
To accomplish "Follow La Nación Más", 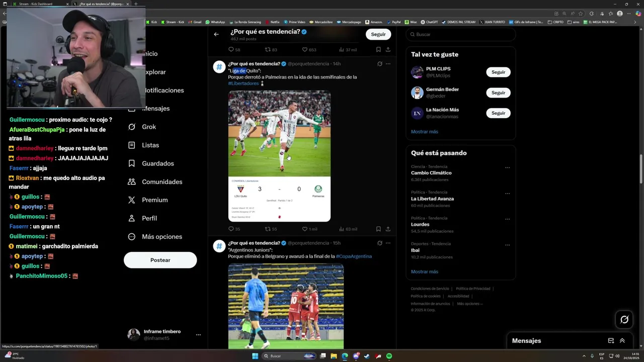I will (x=498, y=113).
